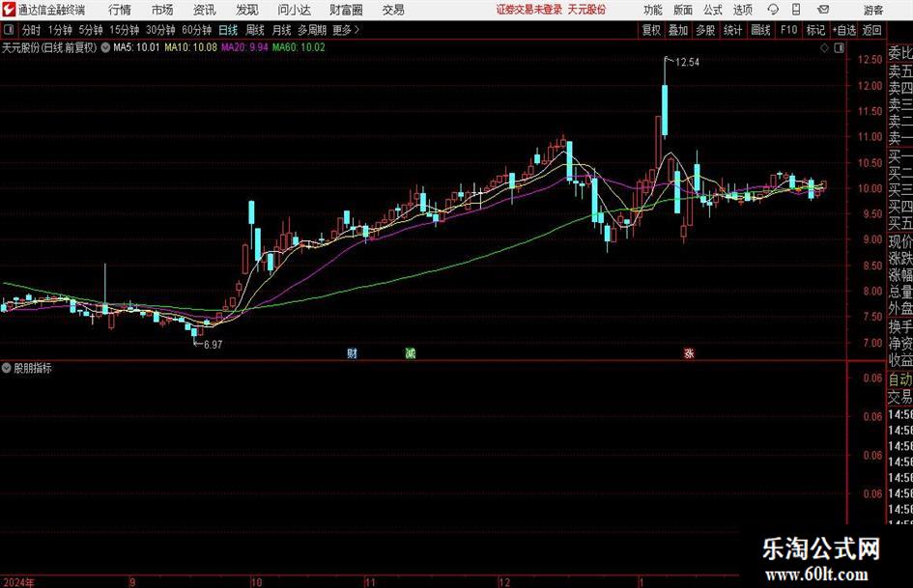Switch to 5分钟 period tab
The image size is (913, 588).
[x=91, y=30]
